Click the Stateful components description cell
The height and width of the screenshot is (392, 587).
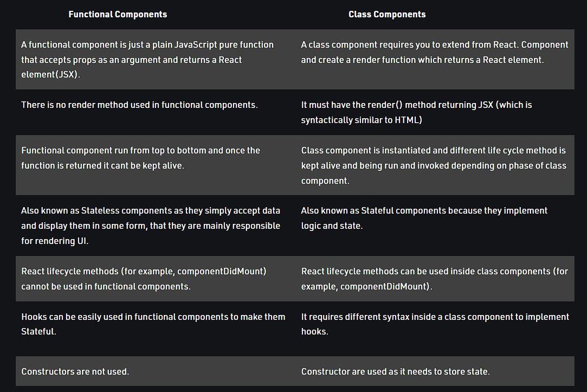[435, 226]
